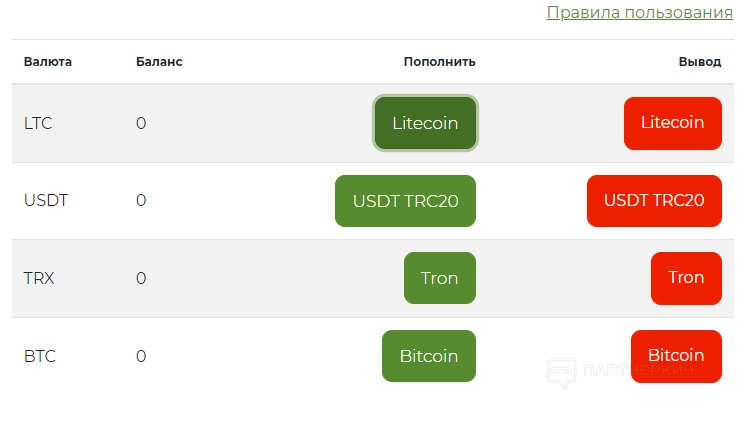Withdraw using the red Tron button

coord(685,278)
